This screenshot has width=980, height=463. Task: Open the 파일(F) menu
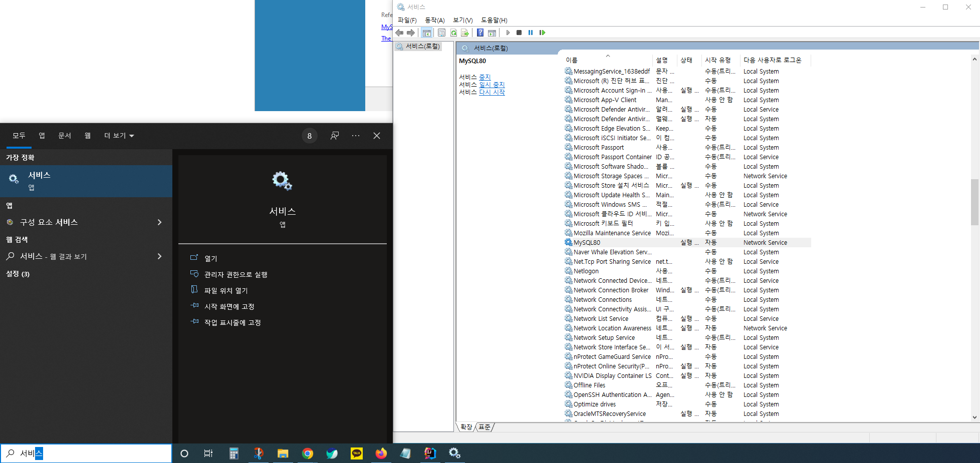407,20
